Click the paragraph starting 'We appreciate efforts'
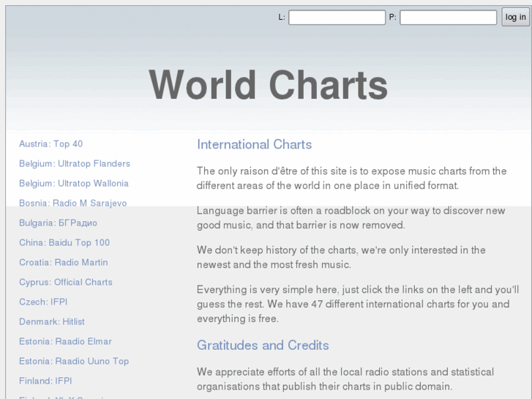 point(345,379)
